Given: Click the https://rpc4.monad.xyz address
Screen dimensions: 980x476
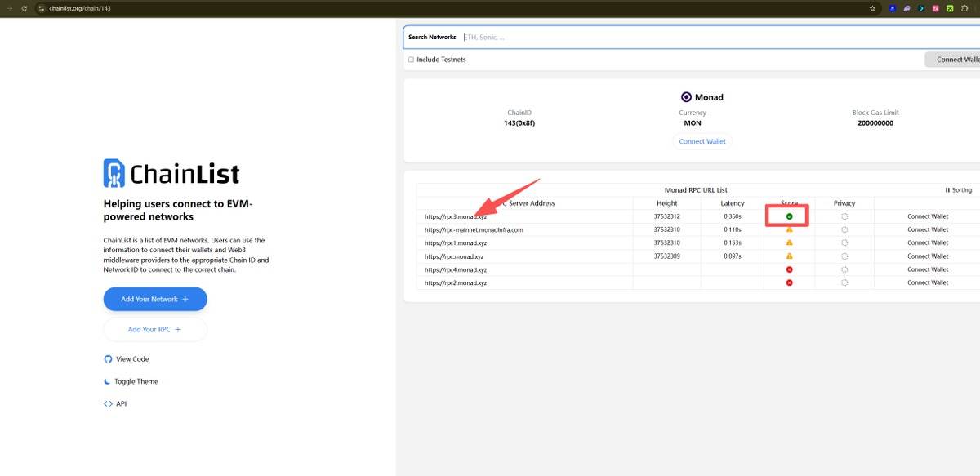Looking at the screenshot, I should [456, 269].
